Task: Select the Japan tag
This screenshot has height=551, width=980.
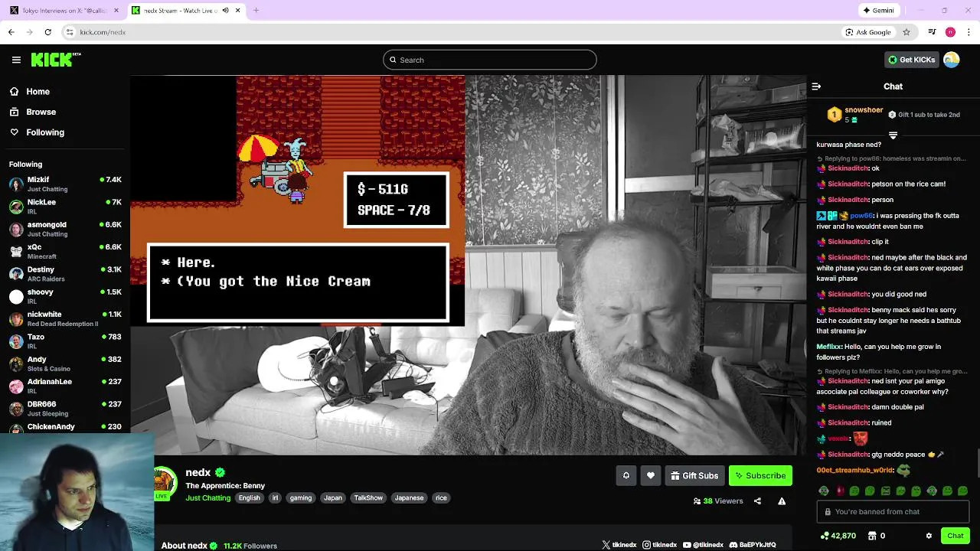Action: (333, 497)
